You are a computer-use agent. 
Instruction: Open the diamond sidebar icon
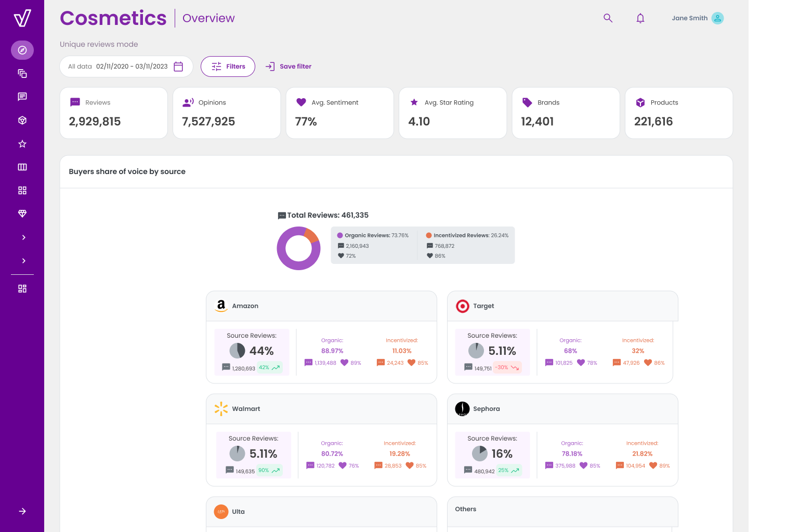(x=22, y=214)
